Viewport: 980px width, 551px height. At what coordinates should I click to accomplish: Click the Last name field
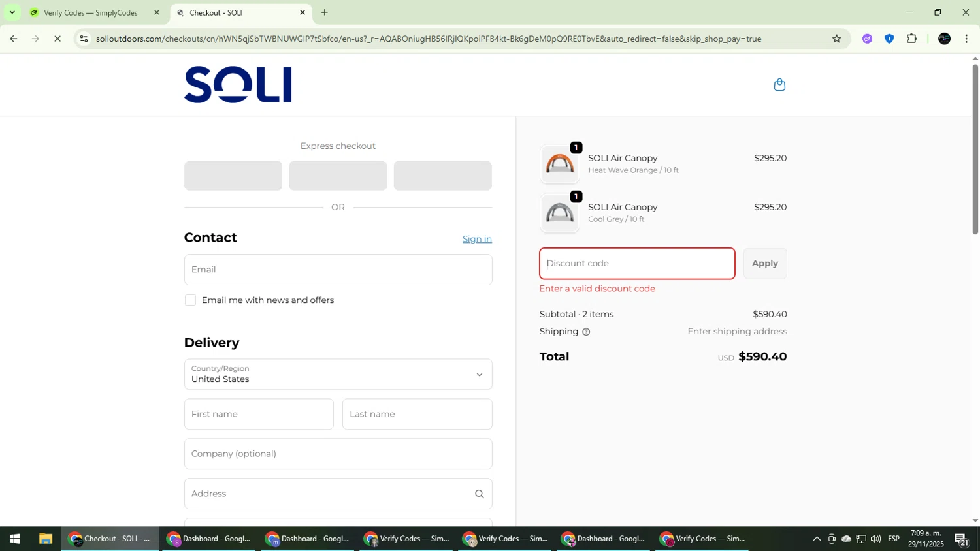coord(417,414)
